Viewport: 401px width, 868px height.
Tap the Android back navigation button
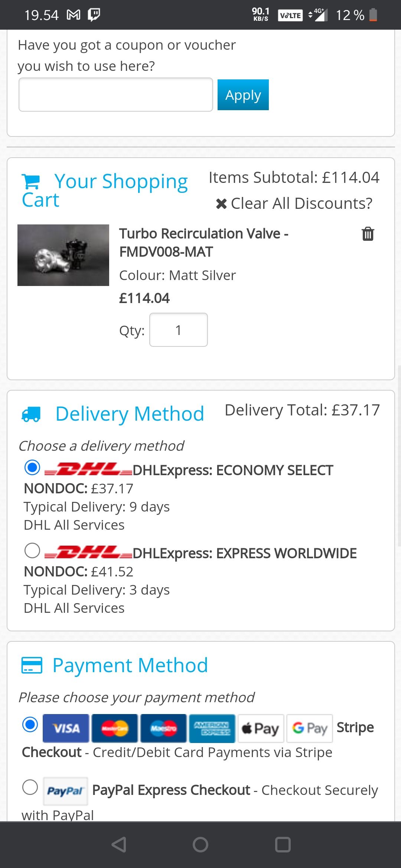(x=119, y=845)
